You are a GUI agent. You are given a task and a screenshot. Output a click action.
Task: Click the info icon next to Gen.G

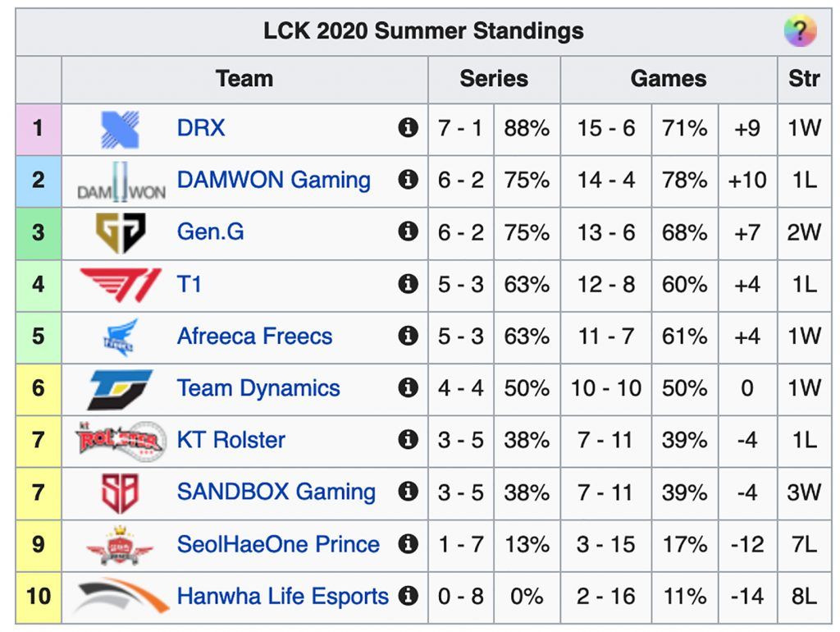[x=408, y=231]
